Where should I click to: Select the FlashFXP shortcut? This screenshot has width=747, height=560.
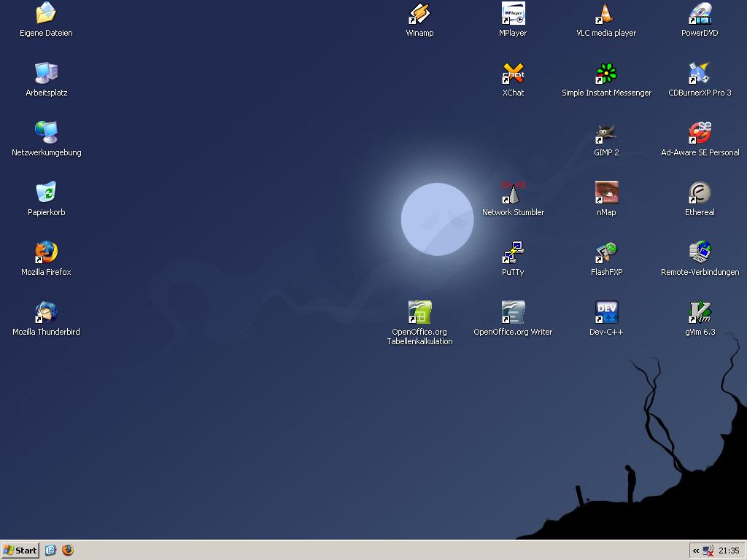click(x=606, y=252)
